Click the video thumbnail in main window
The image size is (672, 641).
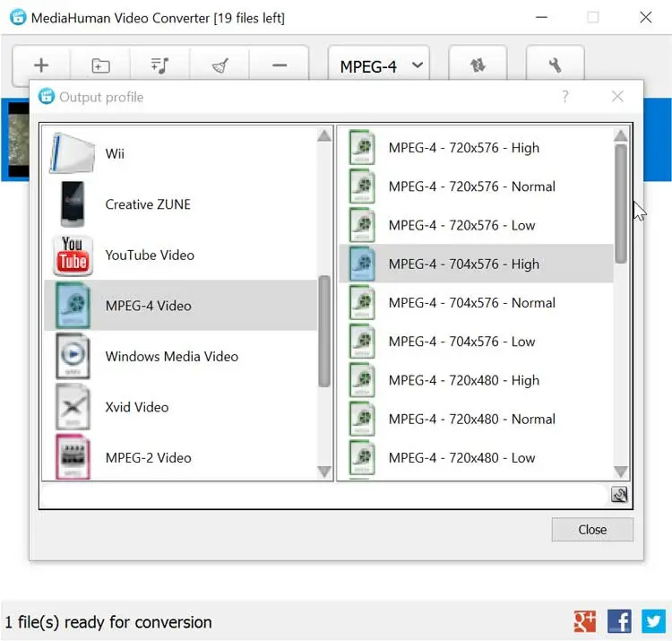[x=19, y=139]
